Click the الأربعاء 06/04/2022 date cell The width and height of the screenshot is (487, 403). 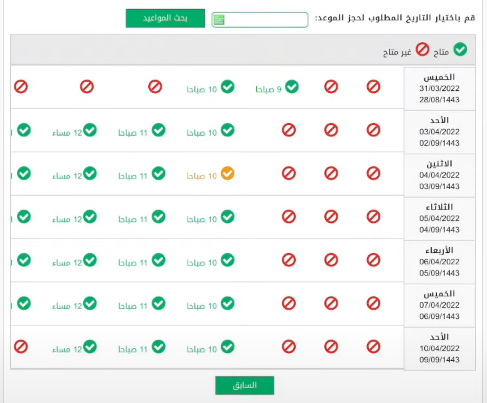pyautogui.click(x=439, y=262)
